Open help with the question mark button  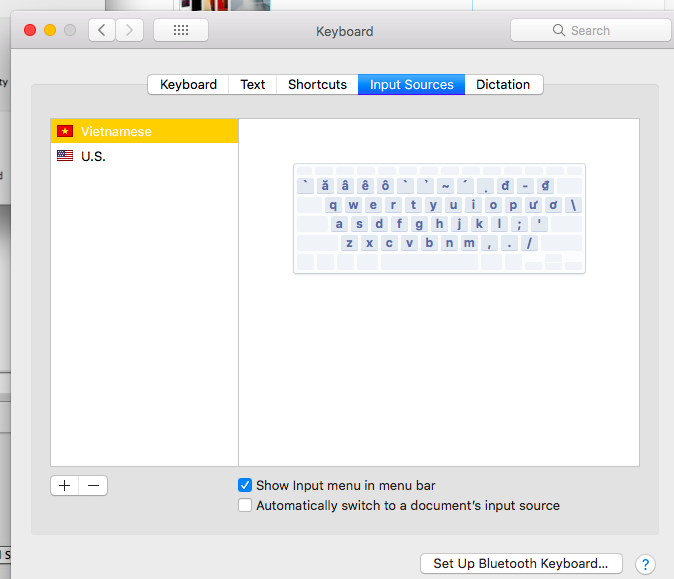(x=645, y=564)
